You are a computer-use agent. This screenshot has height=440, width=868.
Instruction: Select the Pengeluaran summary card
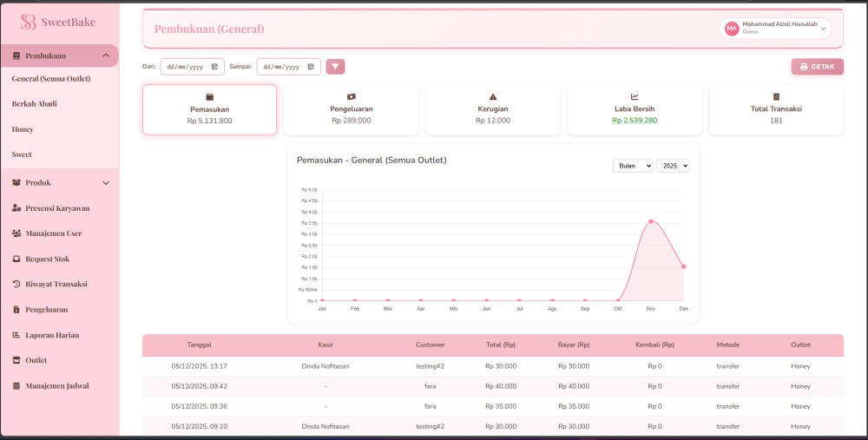pos(351,109)
